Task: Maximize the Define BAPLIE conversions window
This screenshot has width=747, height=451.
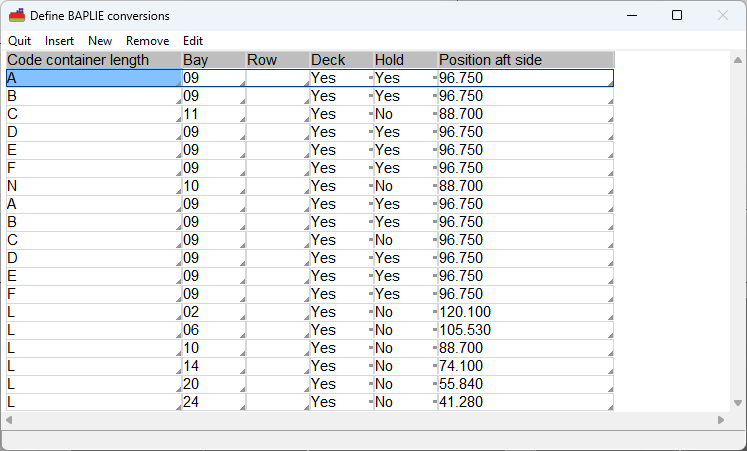Action: tap(677, 15)
